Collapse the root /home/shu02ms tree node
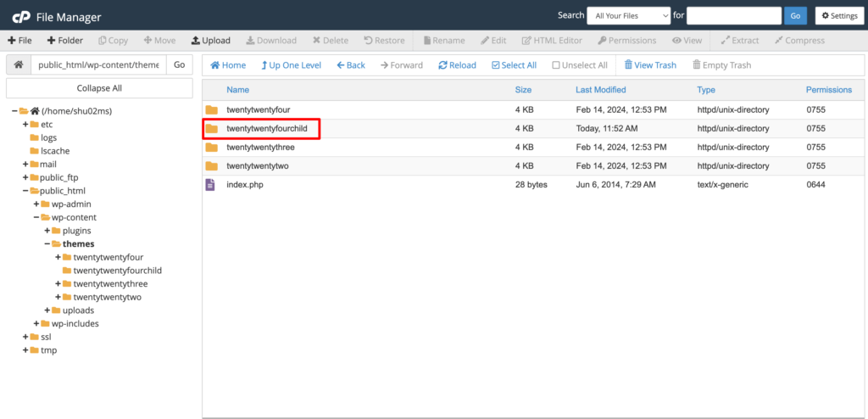The width and height of the screenshot is (868, 419). click(x=14, y=111)
